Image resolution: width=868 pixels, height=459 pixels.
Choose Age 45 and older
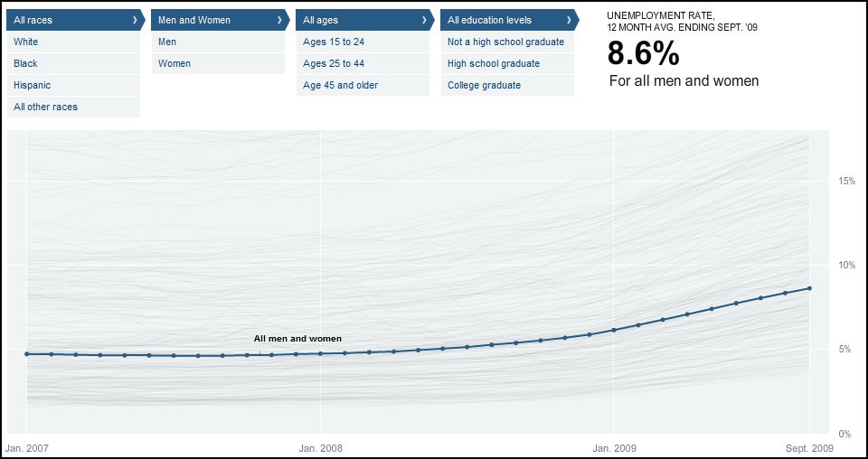coord(362,85)
